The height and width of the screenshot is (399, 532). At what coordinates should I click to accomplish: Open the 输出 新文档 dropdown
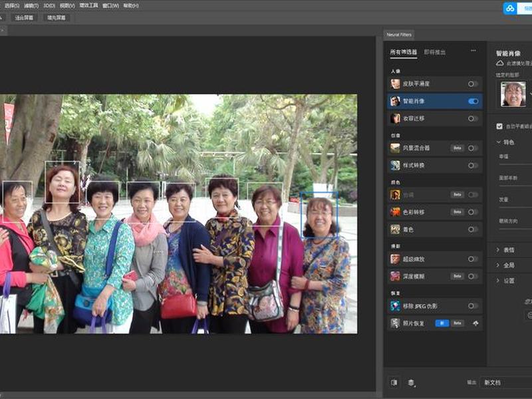tap(506, 382)
